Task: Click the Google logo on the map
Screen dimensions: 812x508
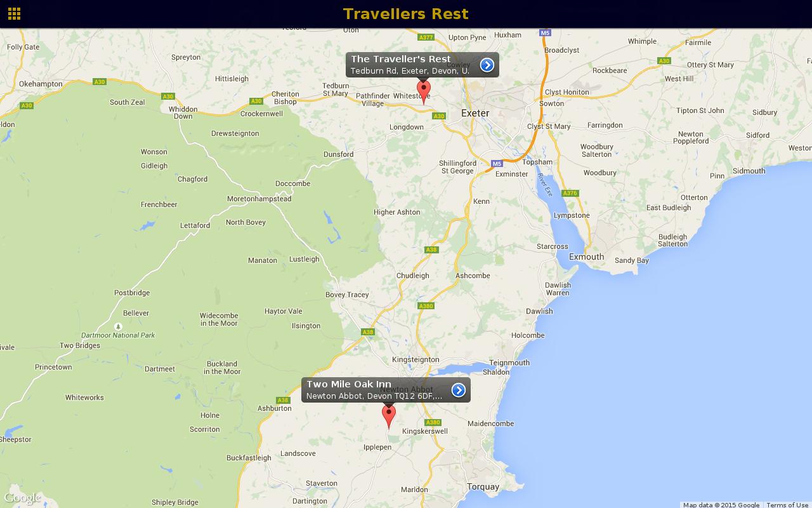Action: (22, 498)
